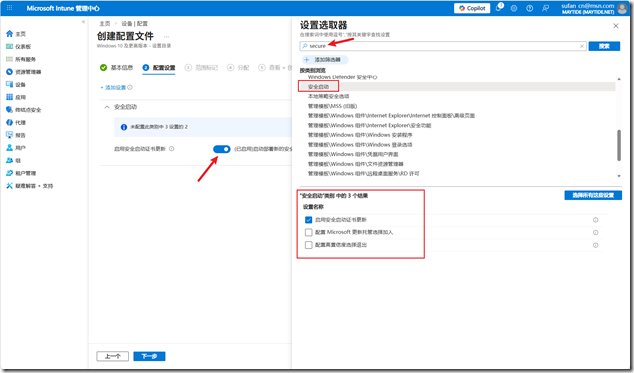Open Copilot from the header
This screenshot has width=634, height=373.
[472, 8]
